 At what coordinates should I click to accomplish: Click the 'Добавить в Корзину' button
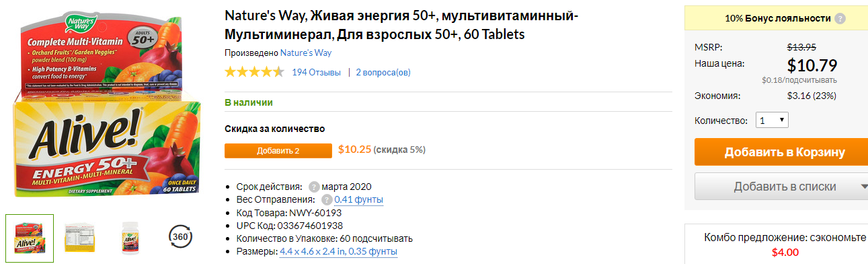[x=784, y=152]
